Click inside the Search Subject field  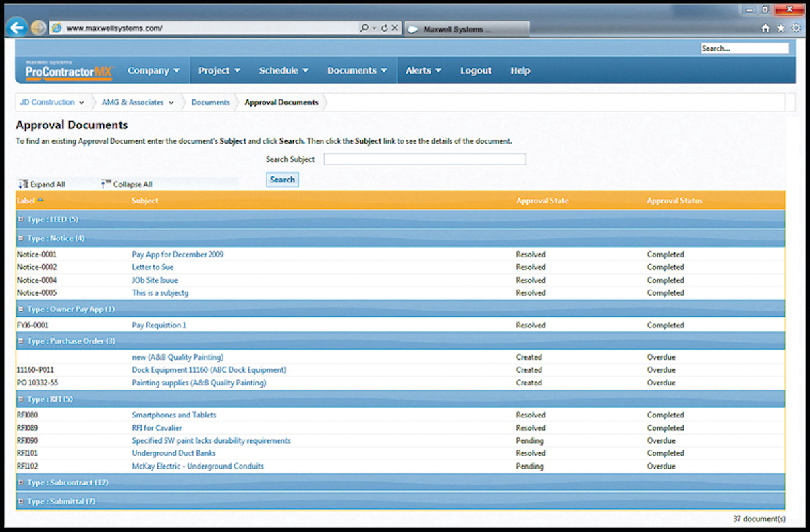click(x=425, y=159)
